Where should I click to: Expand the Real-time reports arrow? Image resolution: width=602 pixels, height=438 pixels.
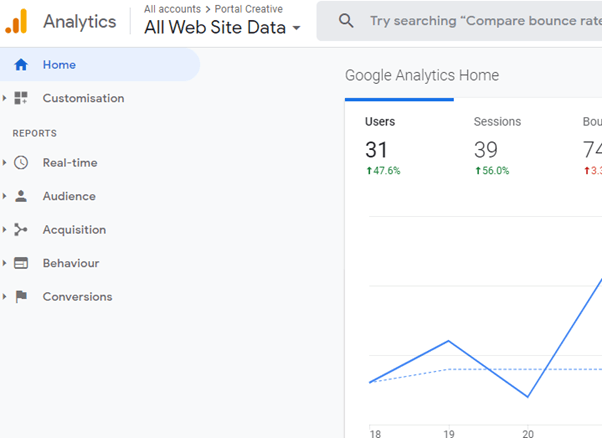pyautogui.click(x=4, y=162)
